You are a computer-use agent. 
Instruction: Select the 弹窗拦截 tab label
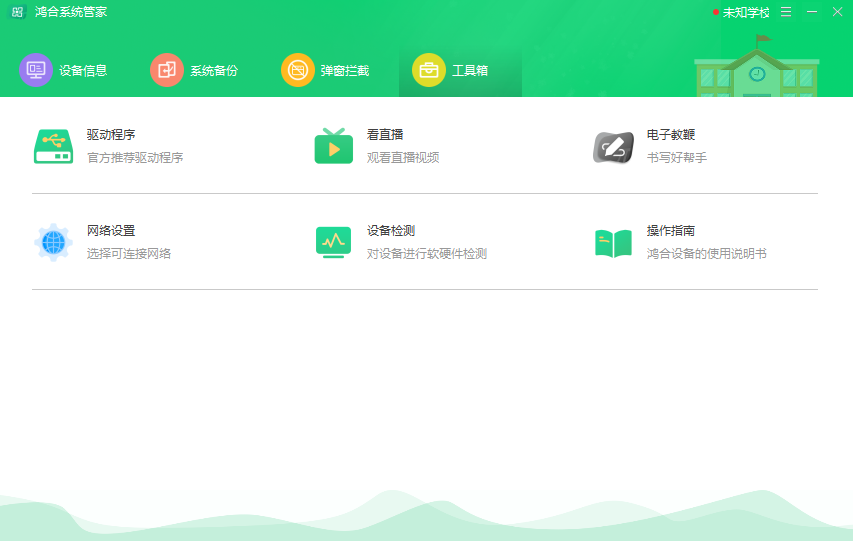(x=345, y=71)
